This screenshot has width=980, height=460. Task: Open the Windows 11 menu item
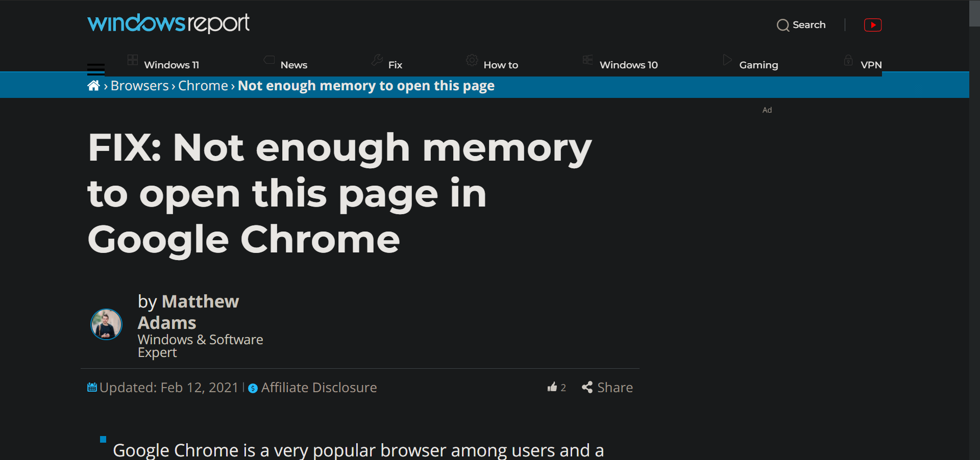(x=171, y=65)
